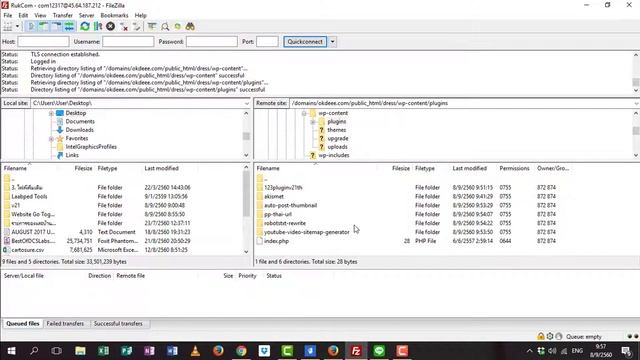This screenshot has height=360, width=640.
Task: Click message log vertical scrollbar
Action: point(636,82)
